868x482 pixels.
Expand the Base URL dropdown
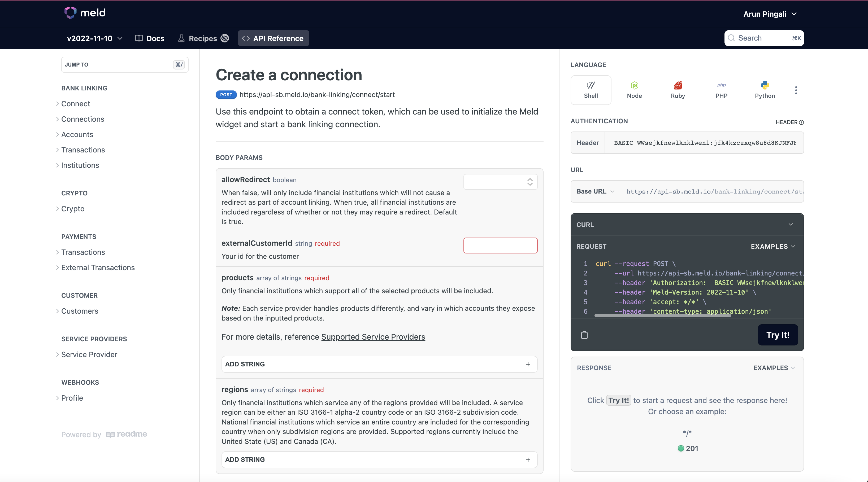pyautogui.click(x=595, y=191)
